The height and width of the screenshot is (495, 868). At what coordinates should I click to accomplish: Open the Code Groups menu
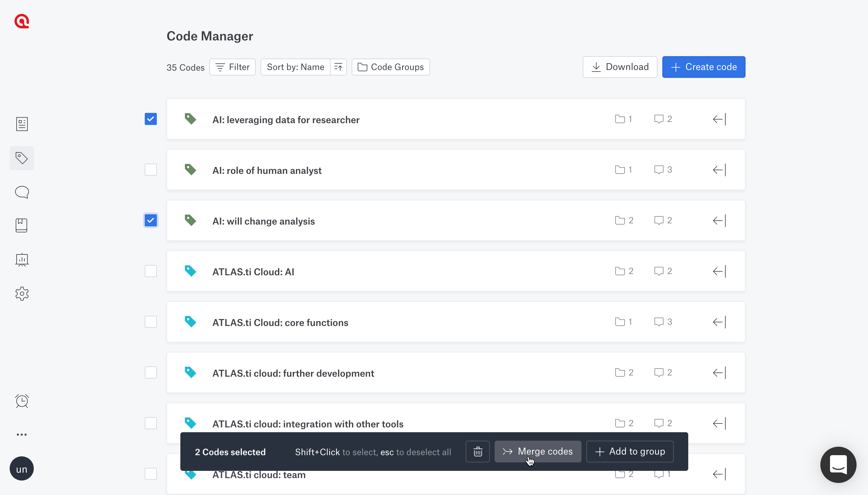click(x=390, y=67)
